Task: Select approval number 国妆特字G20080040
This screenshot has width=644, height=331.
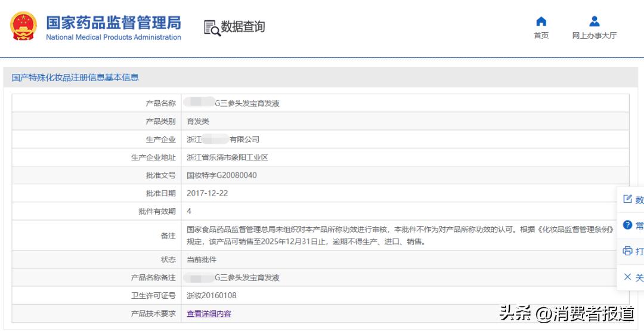Action: tap(222, 175)
